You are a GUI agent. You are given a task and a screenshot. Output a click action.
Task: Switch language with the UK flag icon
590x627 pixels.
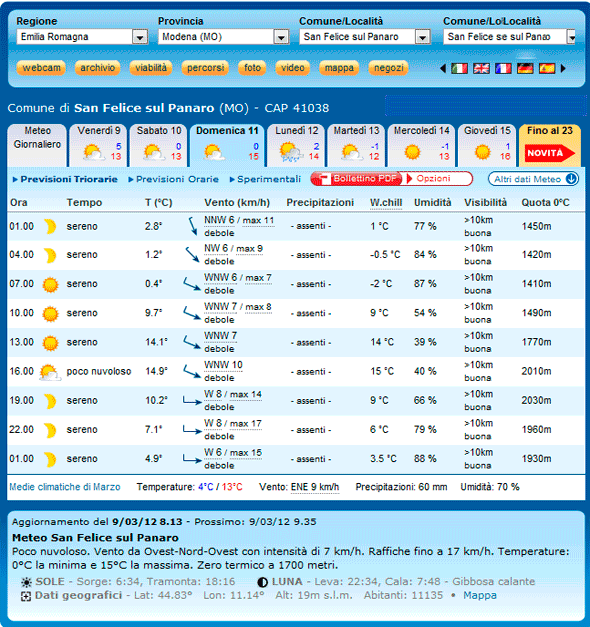click(x=481, y=68)
